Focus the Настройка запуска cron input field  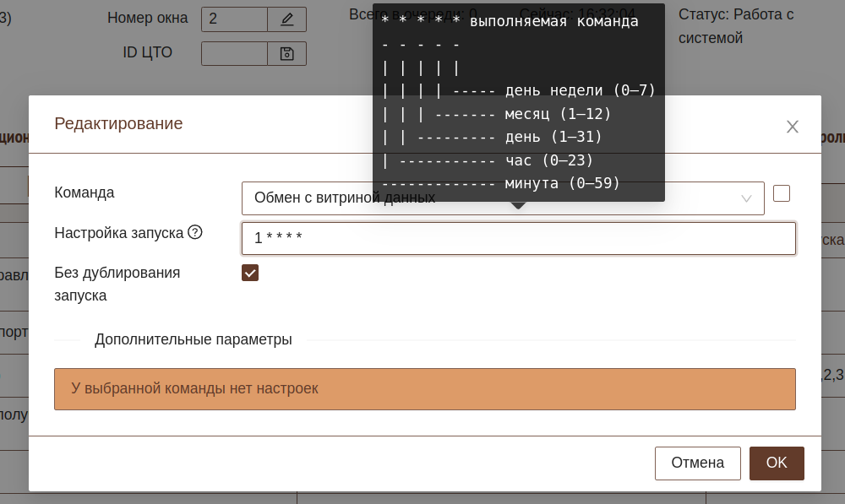[x=518, y=239]
